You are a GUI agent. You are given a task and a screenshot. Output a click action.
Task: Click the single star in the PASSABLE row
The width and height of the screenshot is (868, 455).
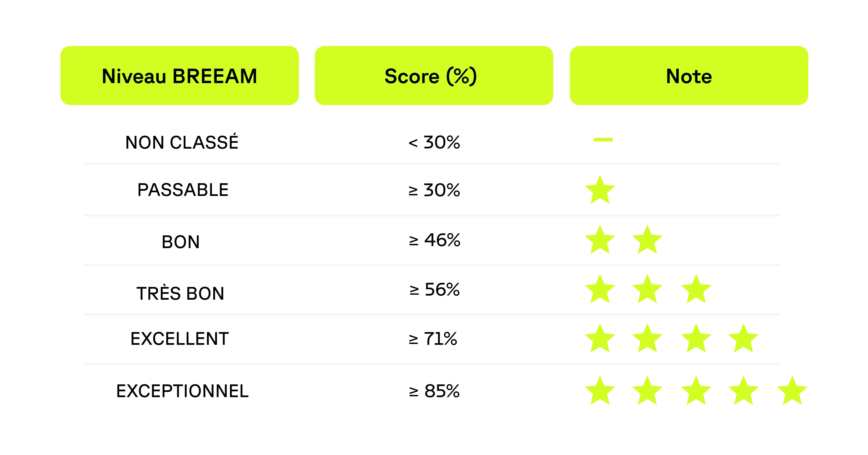(600, 190)
